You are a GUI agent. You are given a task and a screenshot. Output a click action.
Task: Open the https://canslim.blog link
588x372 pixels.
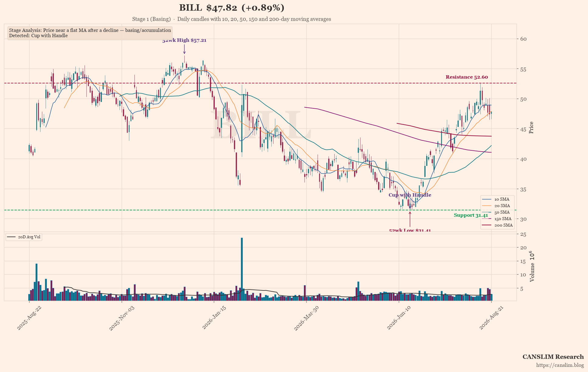(x=560, y=365)
